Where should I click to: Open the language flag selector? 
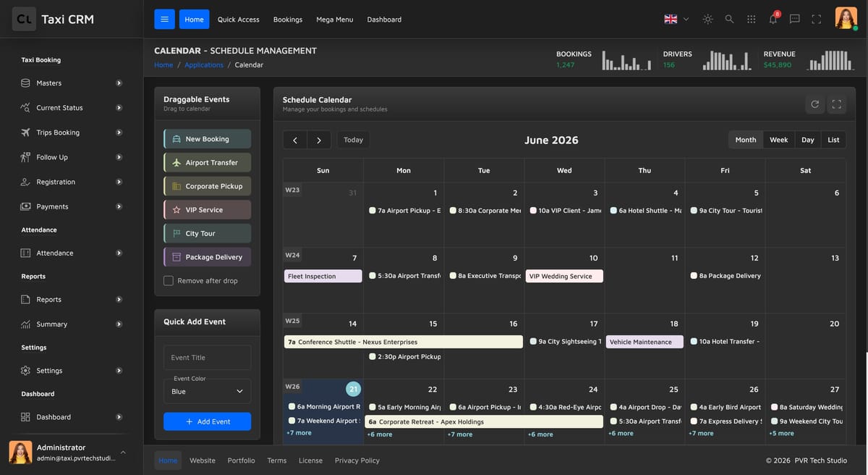(676, 20)
